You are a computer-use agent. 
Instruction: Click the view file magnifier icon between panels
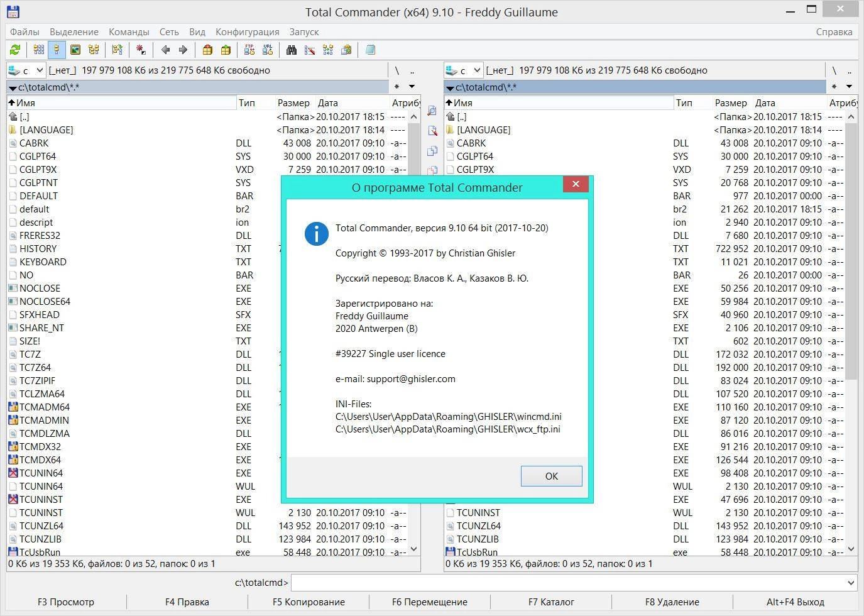coord(432,111)
